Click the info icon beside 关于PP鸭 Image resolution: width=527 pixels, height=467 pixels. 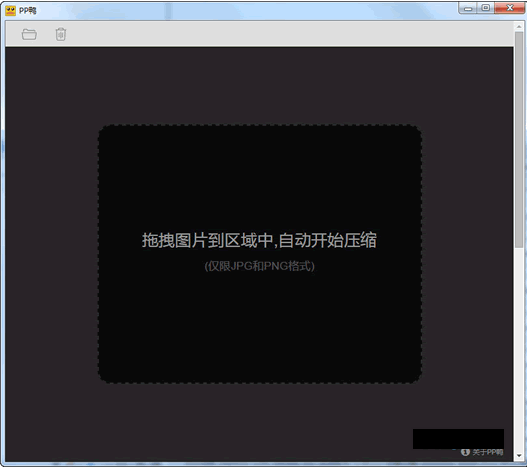tap(465, 452)
